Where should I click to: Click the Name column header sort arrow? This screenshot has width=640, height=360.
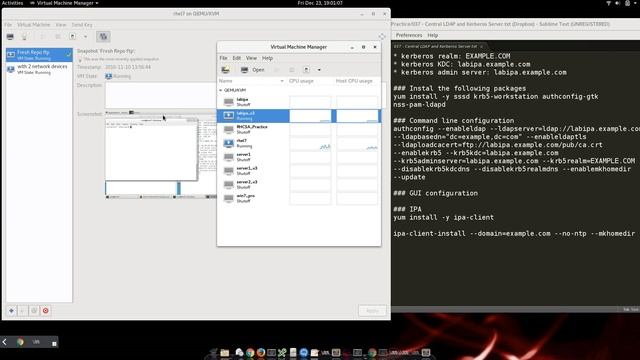coord(282,81)
